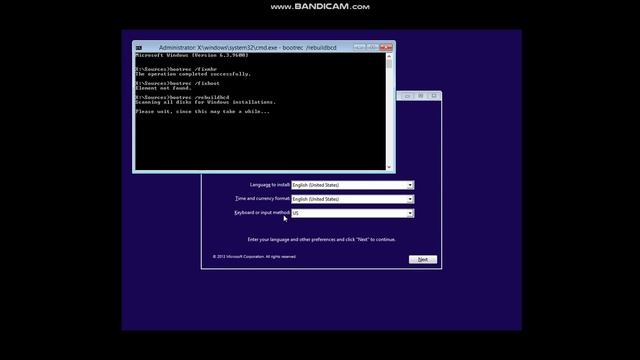
Task: Click the 'Element not found.' line
Action: coord(163,88)
